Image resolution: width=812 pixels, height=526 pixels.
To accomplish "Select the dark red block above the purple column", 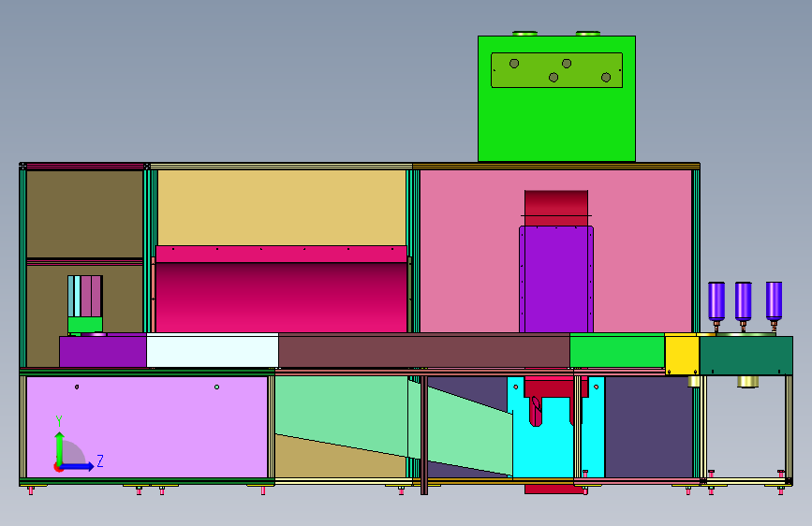I will coord(556,208).
